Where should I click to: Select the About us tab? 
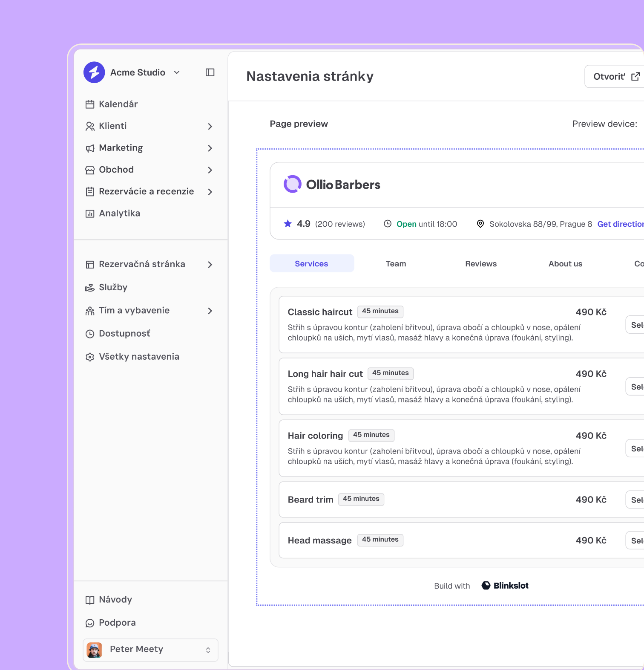coord(565,264)
